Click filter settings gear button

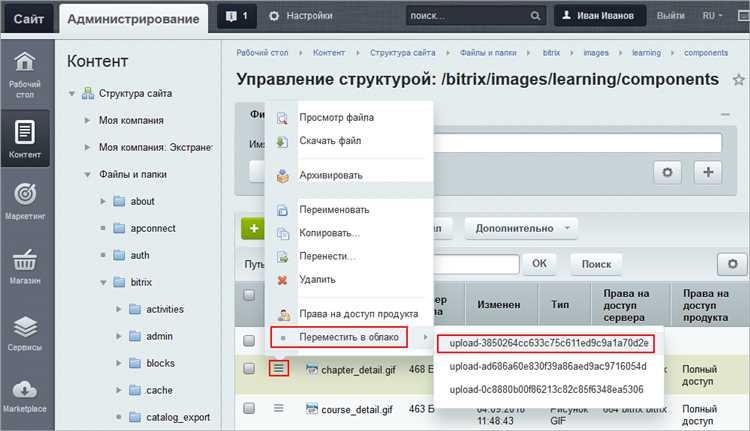click(667, 172)
